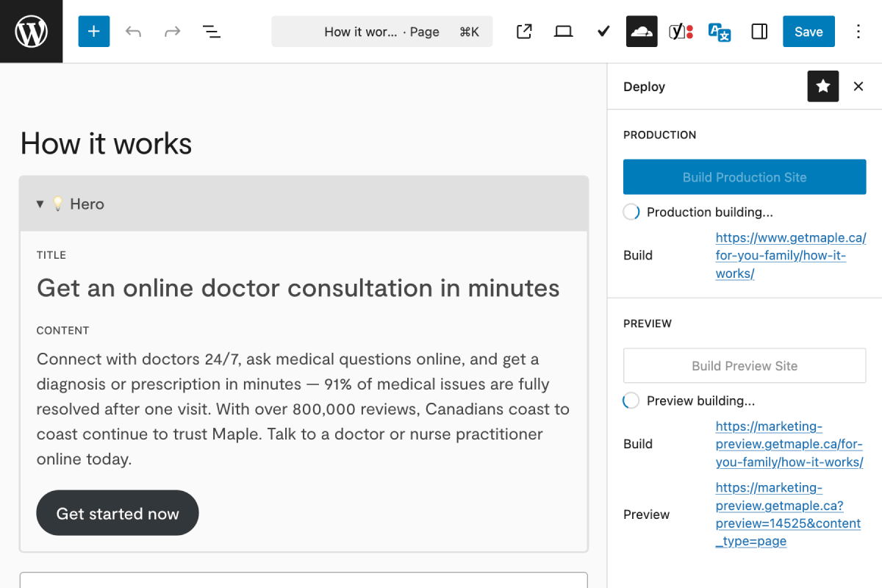Pin Deploy panel with the star button
The height and width of the screenshot is (588, 882).
pos(823,87)
